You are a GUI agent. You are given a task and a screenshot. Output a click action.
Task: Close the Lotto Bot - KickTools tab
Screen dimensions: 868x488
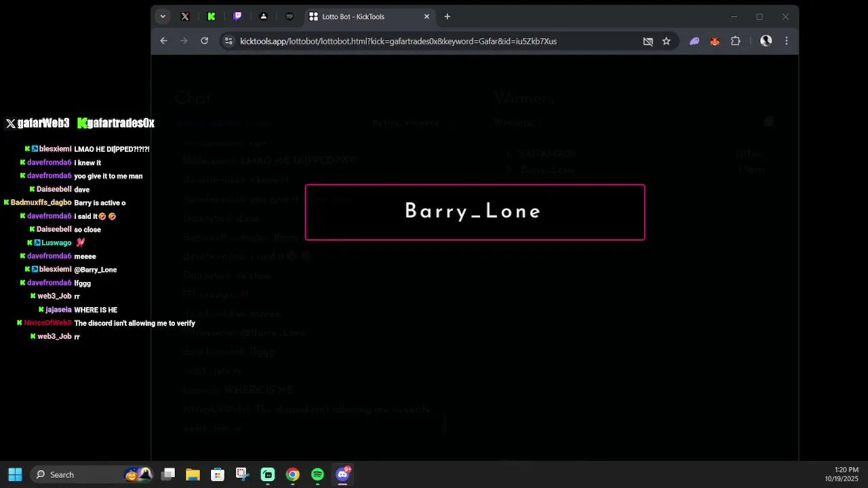click(x=427, y=16)
